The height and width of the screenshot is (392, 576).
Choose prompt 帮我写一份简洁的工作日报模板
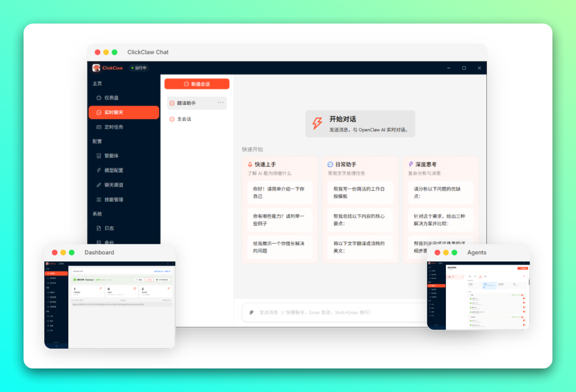click(x=360, y=193)
